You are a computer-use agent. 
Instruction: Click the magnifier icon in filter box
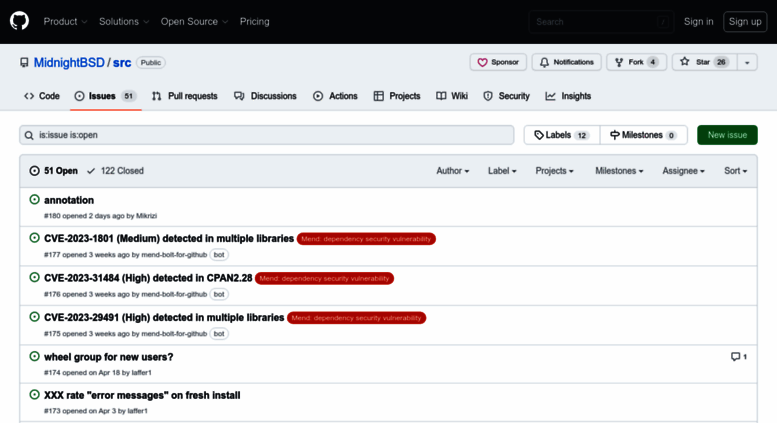pyautogui.click(x=29, y=135)
